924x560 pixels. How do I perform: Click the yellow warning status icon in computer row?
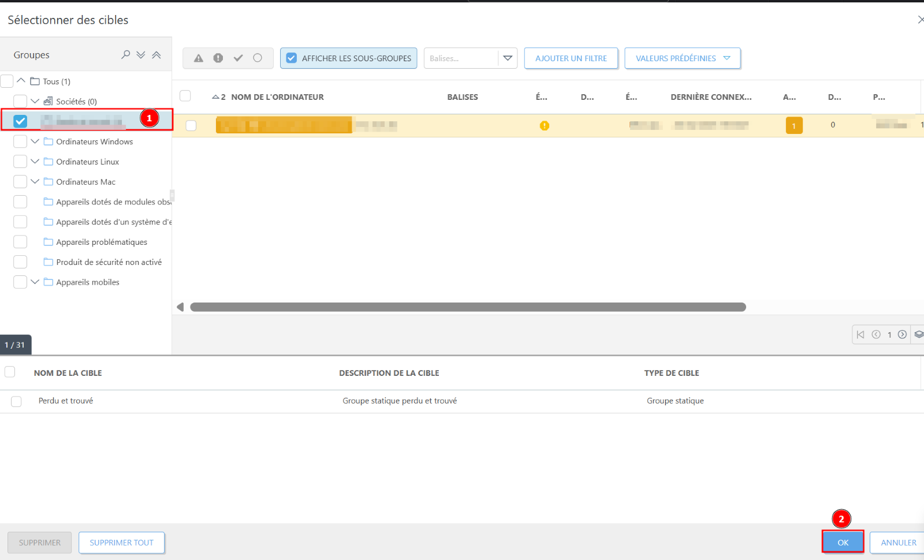pos(545,125)
